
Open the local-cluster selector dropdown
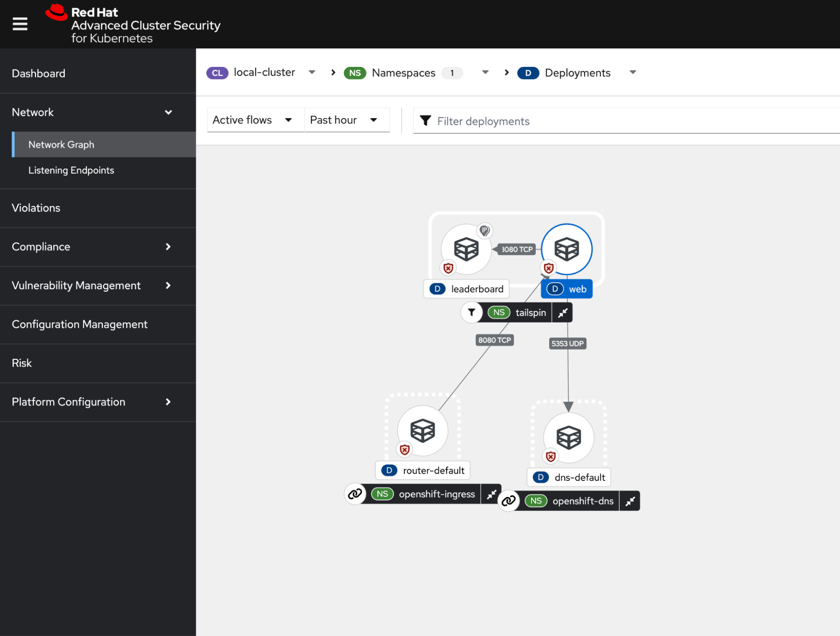pyautogui.click(x=312, y=72)
